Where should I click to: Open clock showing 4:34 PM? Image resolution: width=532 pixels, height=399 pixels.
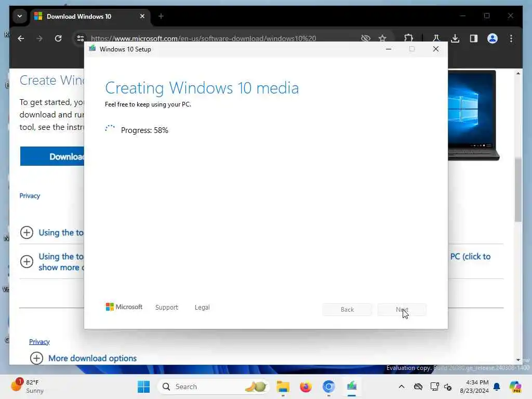(474, 387)
